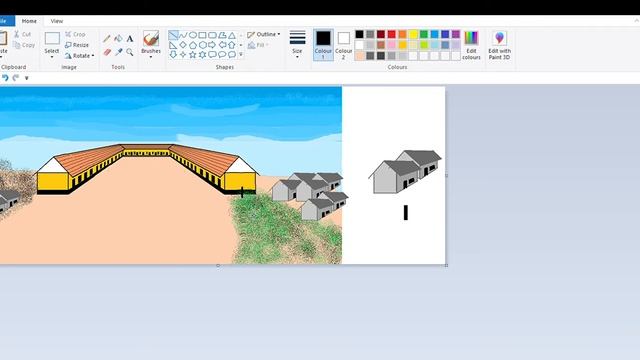Choose the Oval callout shape

click(x=222, y=54)
